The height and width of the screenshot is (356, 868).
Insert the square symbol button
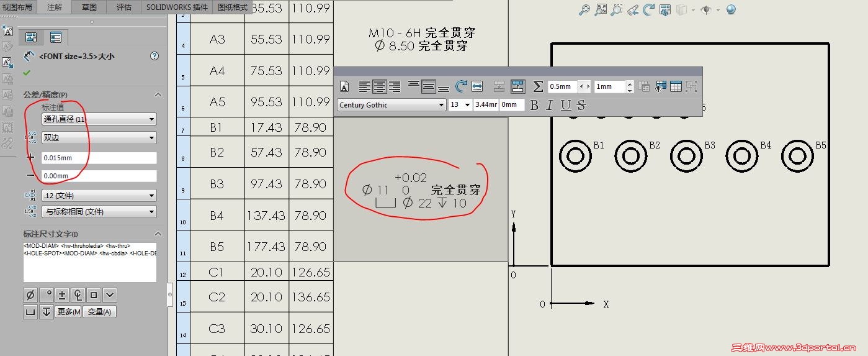(94, 295)
